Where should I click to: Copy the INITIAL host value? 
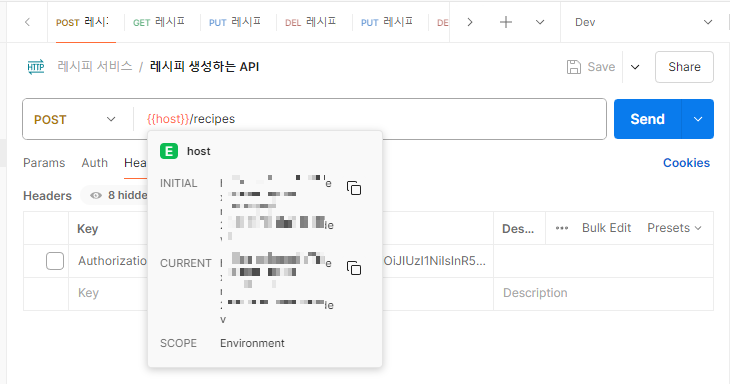click(354, 188)
